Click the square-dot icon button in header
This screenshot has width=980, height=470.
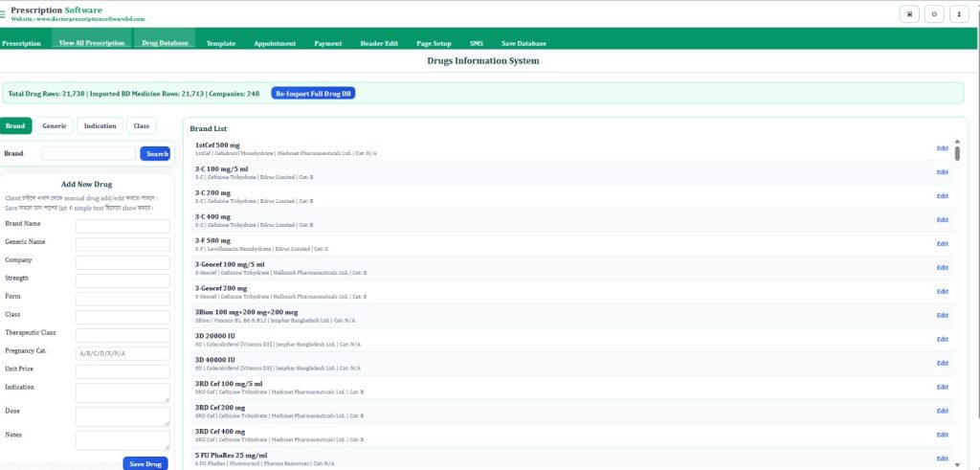point(909,14)
